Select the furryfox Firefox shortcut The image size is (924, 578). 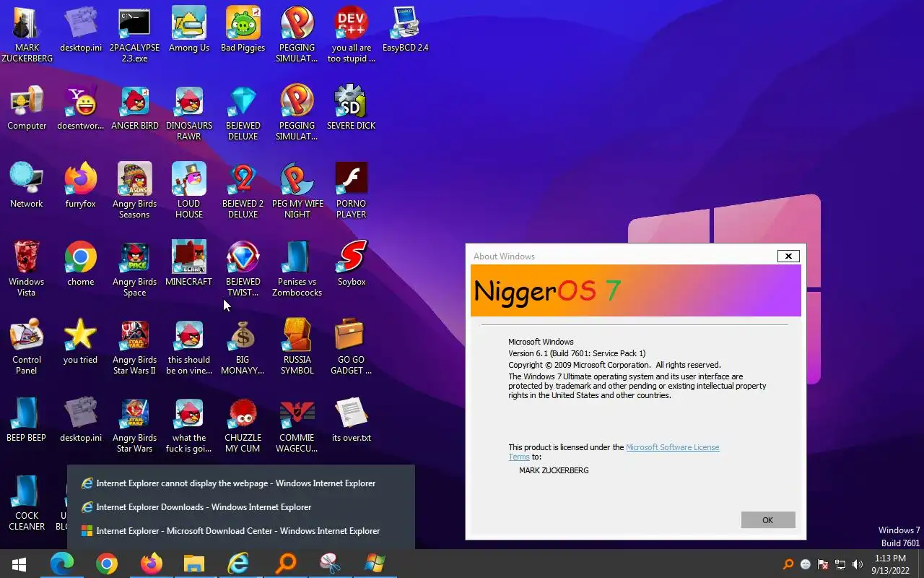coord(81,185)
